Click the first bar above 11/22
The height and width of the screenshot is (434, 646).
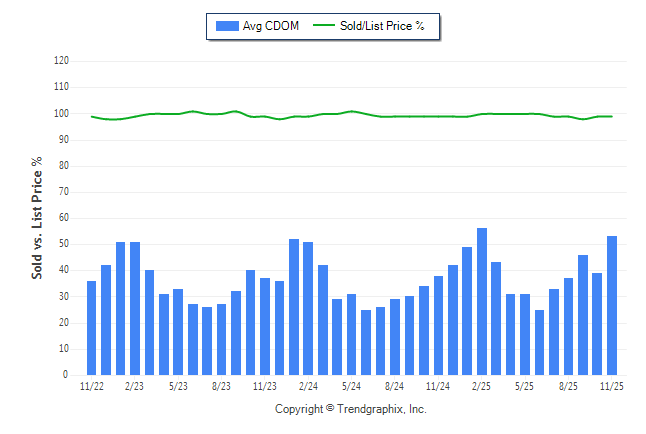point(91,328)
